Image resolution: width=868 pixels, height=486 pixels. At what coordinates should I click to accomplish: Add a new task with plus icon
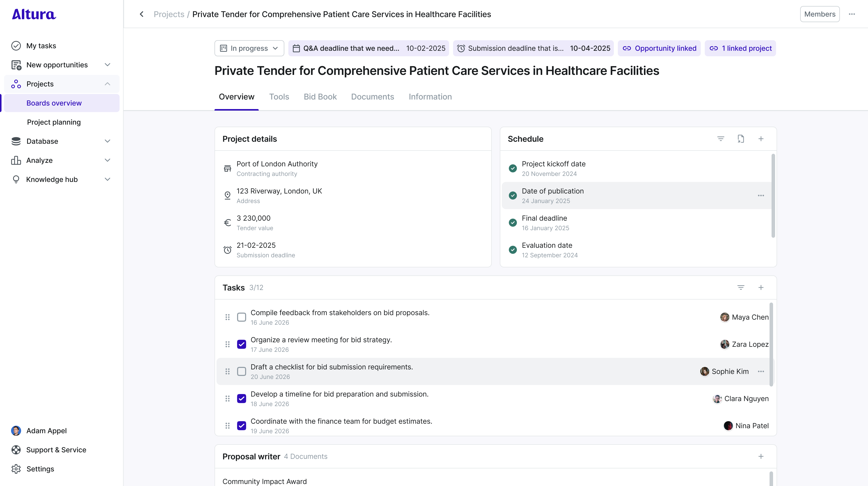click(761, 287)
